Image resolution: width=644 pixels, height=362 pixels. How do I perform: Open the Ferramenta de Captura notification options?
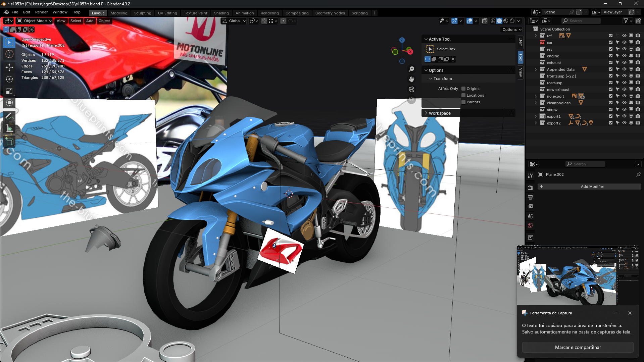[616, 313]
